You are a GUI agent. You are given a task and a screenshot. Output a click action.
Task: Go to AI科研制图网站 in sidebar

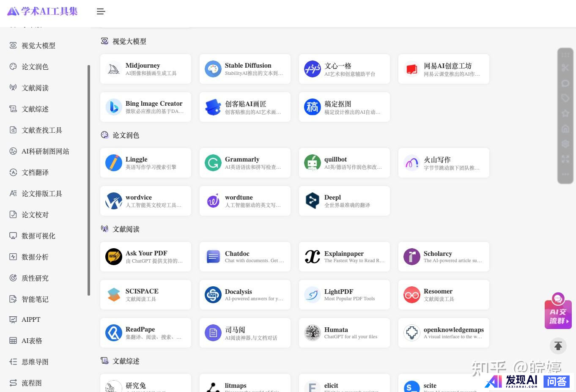point(45,151)
